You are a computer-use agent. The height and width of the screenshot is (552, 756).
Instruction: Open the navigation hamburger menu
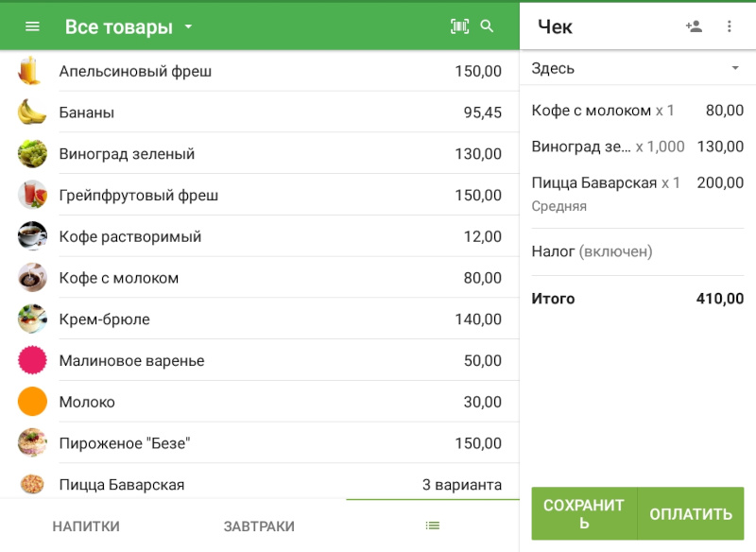pos(31,26)
